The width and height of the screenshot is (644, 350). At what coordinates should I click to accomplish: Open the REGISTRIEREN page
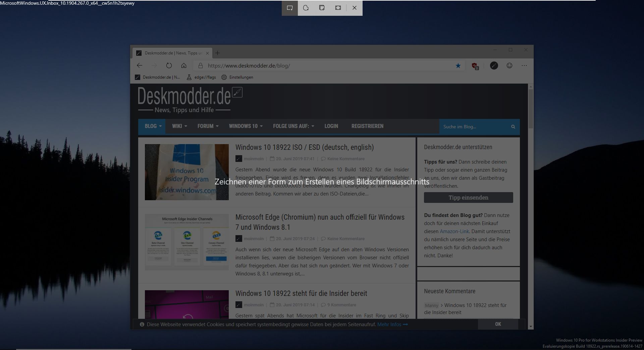[x=367, y=126]
